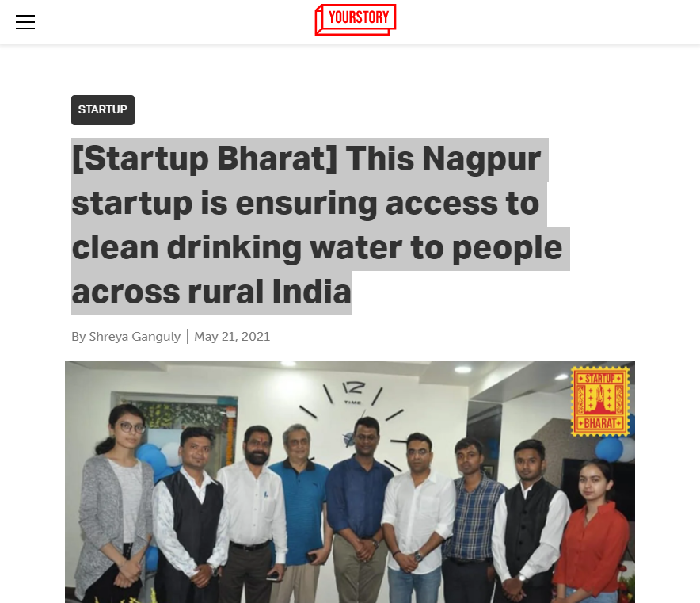The image size is (700, 603).
Task: Click the woman in red shirt in photo
Action: (x=592, y=532)
